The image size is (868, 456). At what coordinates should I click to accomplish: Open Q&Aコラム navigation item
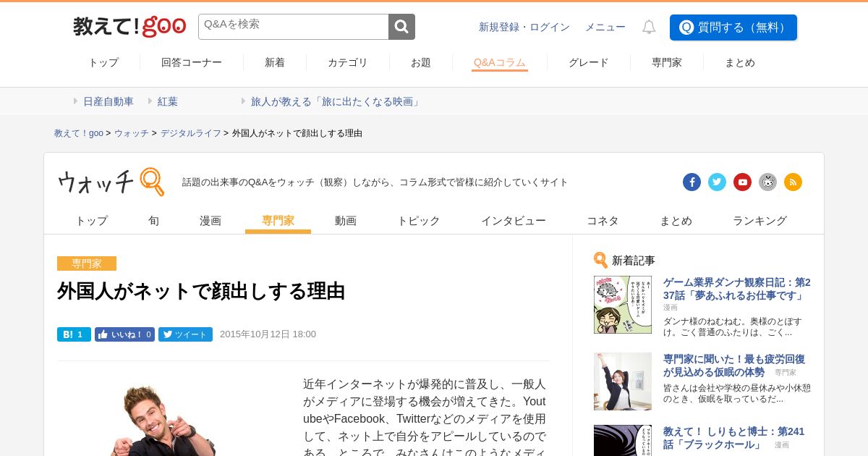click(x=500, y=63)
